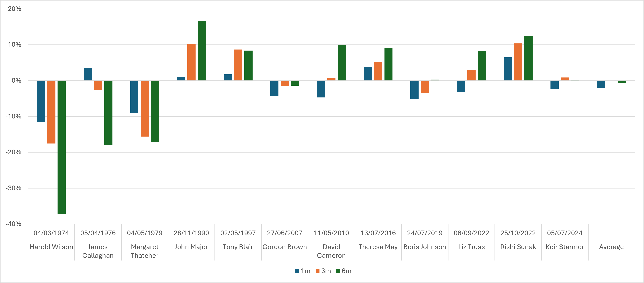Select the 10% axis label
The height and width of the screenshot is (283, 644).
point(14,45)
